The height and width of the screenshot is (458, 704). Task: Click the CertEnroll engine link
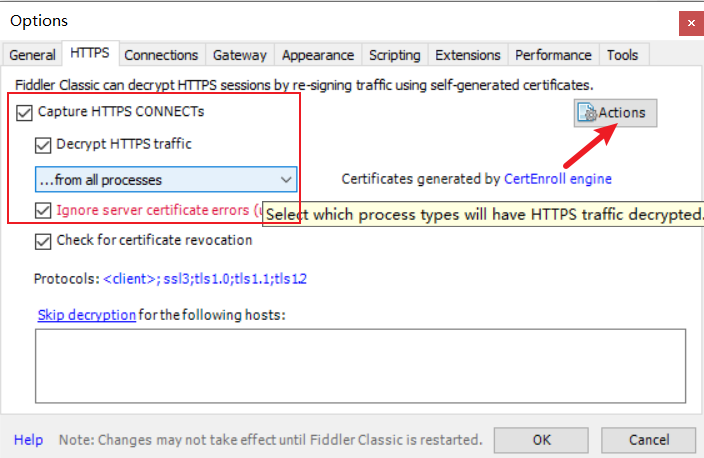pyautogui.click(x=557, y=179)
